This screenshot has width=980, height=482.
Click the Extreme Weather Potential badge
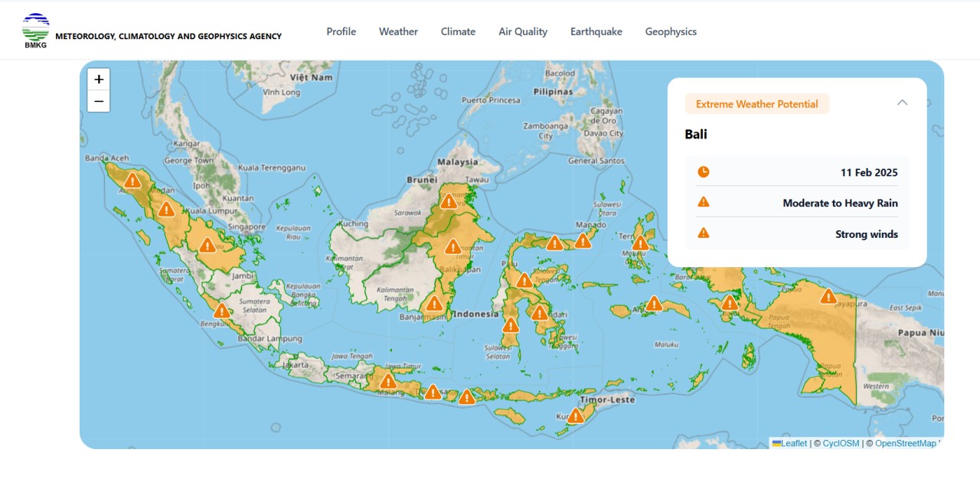[756, 104]
